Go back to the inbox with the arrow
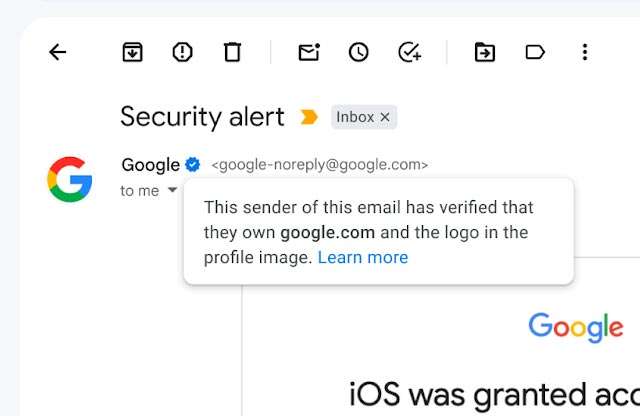 [x=57, y=53]
